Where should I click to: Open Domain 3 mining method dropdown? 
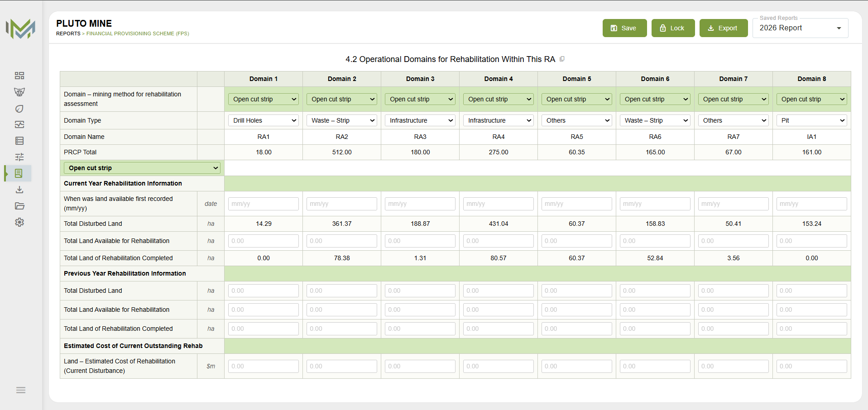tap(420, 99)
